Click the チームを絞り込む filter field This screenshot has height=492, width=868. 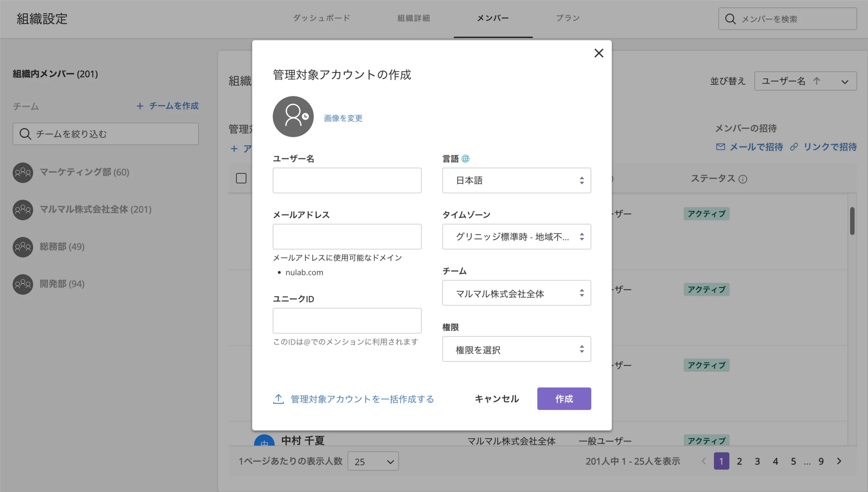pos(106,134)
